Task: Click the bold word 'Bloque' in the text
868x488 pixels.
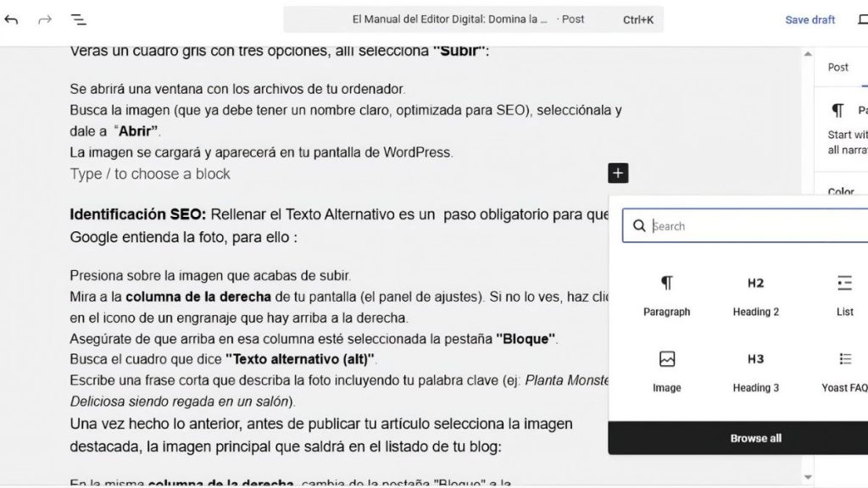Action: click(526, 339)
